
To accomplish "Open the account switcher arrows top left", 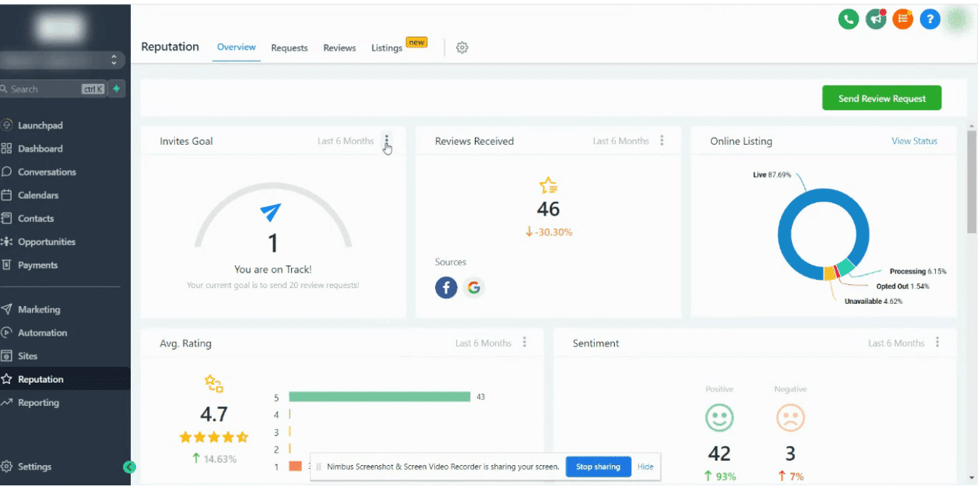I will [x=114, y=60].
